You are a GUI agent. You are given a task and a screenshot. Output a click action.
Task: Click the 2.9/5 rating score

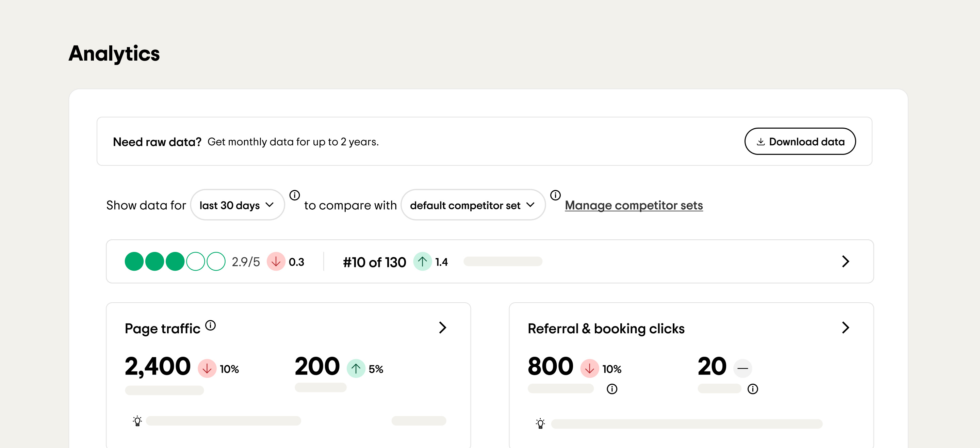[x=245, y=261]
